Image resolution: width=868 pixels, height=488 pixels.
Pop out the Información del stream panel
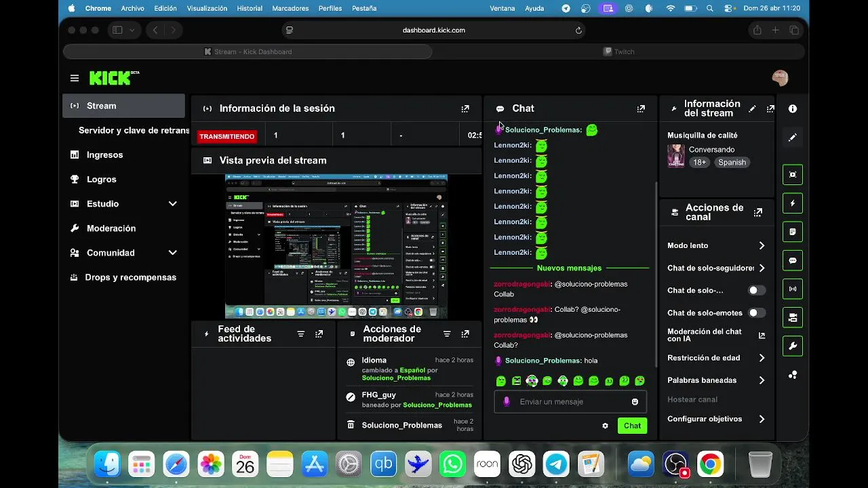click(770, 108)
